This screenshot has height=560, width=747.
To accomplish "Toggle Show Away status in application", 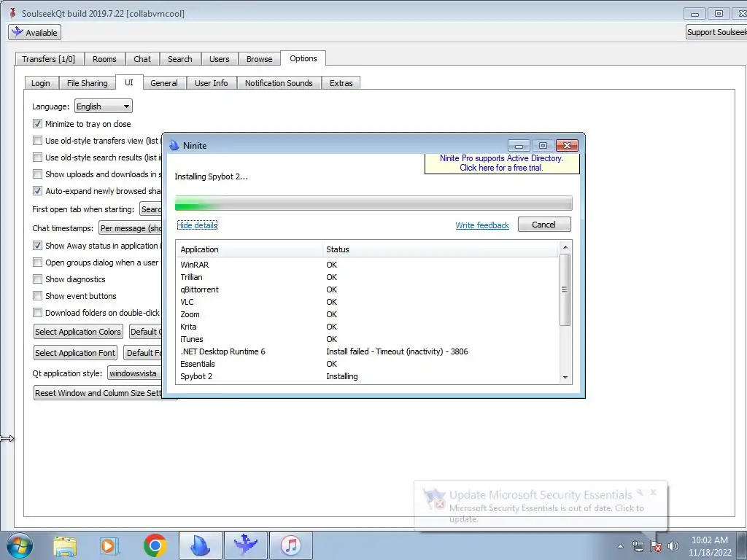I will click(37, 246).
